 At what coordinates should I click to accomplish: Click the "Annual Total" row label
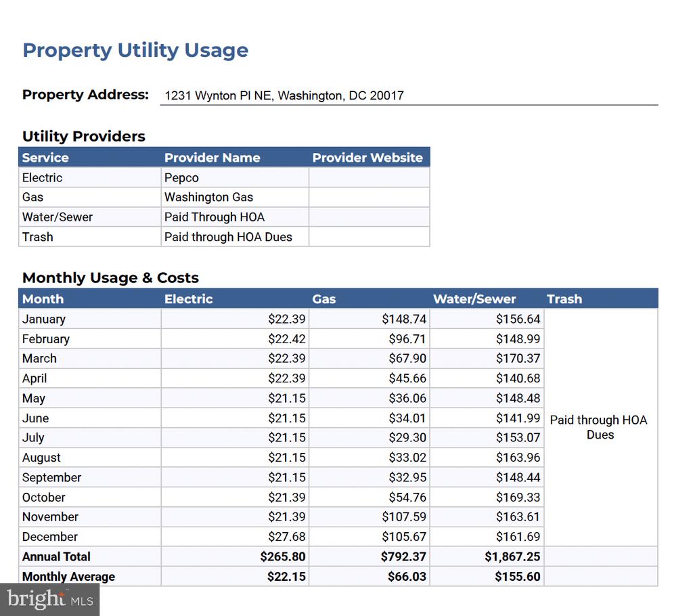click(56, 556)
